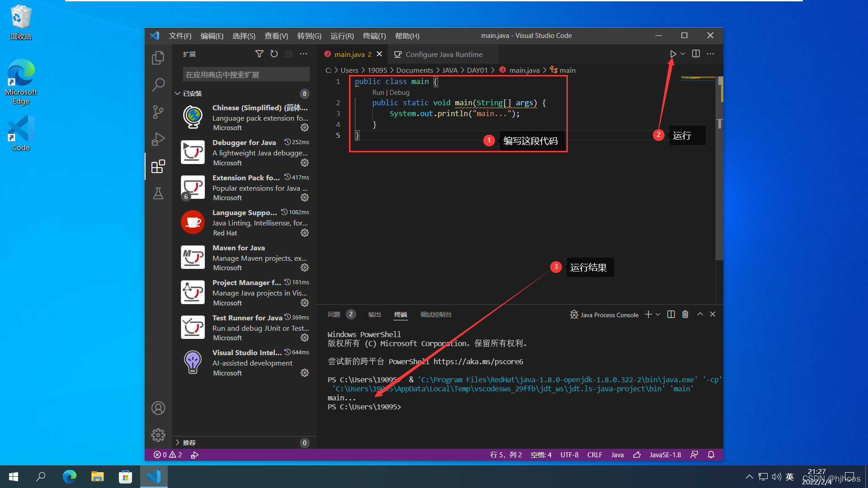Open the Search view in activity bar
The width and height of the screenshot is (868, 488).
[158, 84]
